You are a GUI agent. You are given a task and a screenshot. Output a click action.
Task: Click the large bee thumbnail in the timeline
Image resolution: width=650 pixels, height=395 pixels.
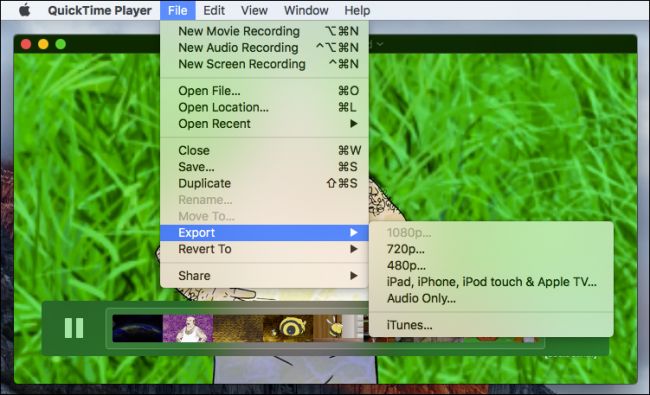coord(288,328)
